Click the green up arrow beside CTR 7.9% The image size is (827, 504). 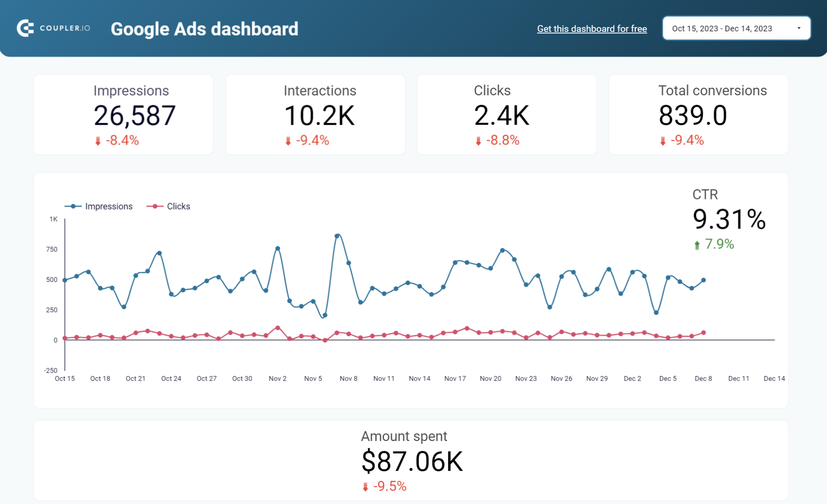[697, 244]
